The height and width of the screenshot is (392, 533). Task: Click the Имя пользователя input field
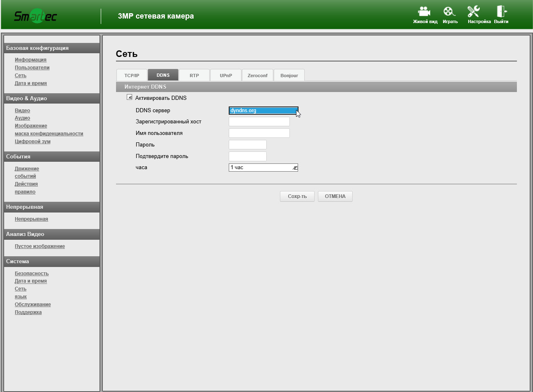coord(259,133)
